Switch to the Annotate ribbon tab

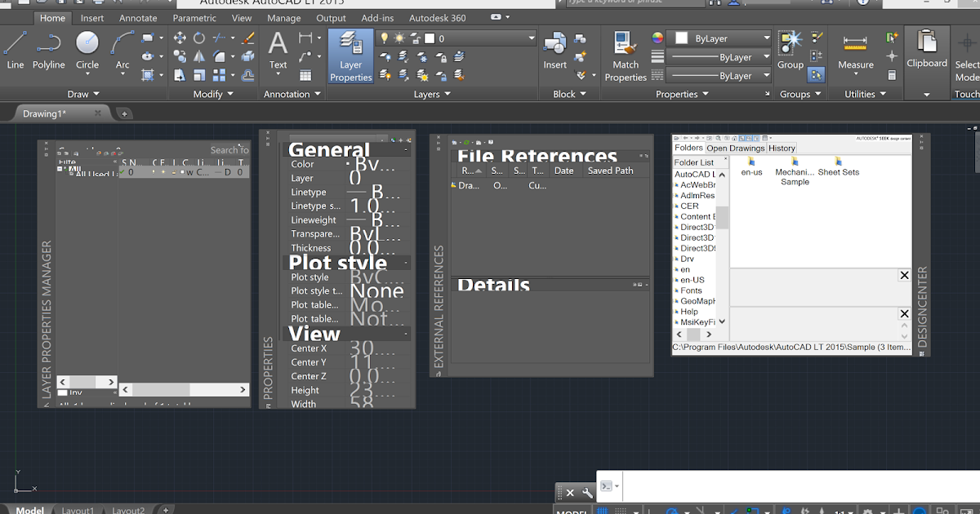pos(138,18)
